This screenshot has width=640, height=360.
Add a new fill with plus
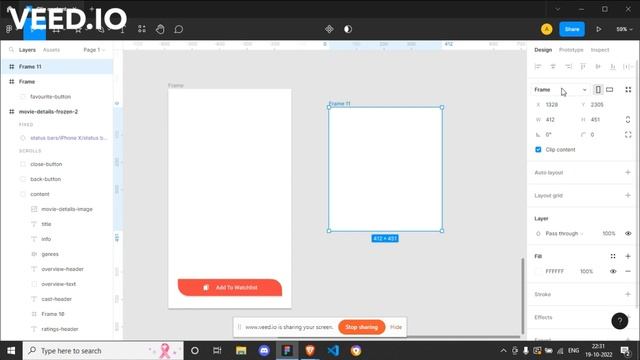tap(628, 256)
